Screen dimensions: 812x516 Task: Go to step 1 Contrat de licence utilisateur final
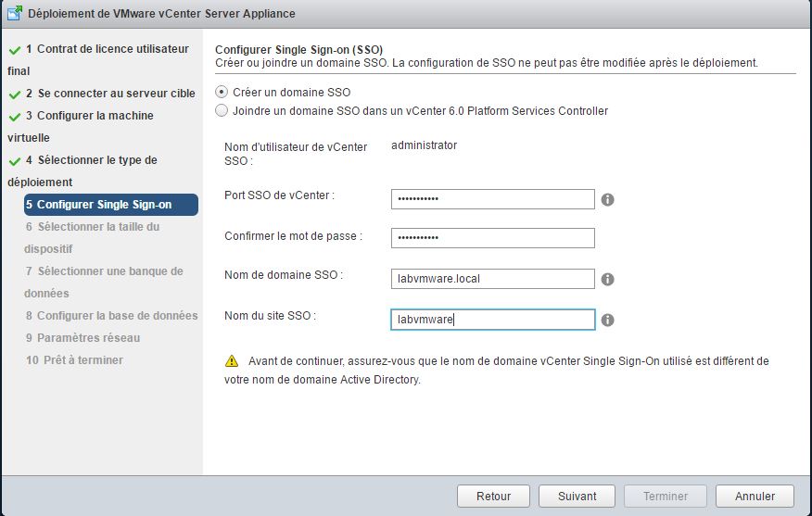point(98,59)
